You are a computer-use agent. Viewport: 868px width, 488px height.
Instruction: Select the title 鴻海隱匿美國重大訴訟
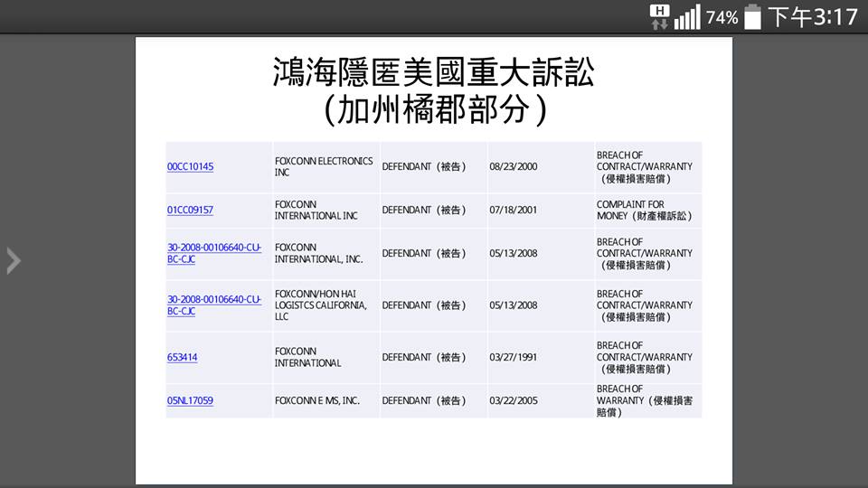[x=433, y=72]
